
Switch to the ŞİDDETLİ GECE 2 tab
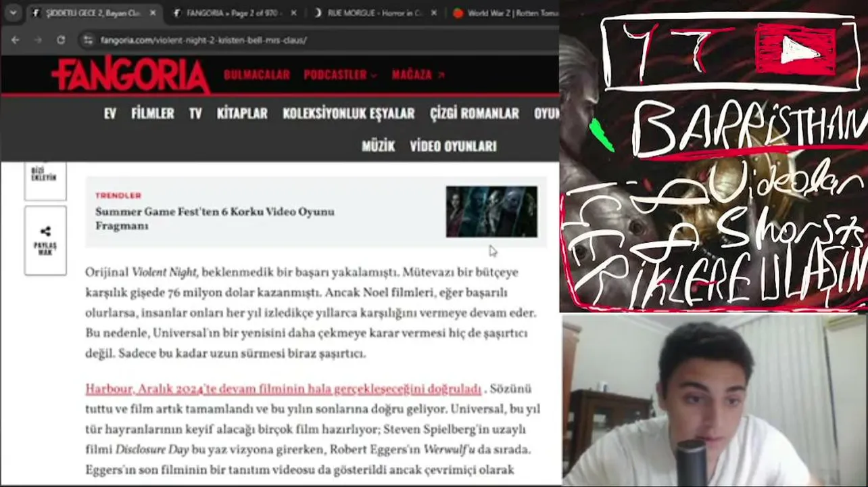(93, 13)
